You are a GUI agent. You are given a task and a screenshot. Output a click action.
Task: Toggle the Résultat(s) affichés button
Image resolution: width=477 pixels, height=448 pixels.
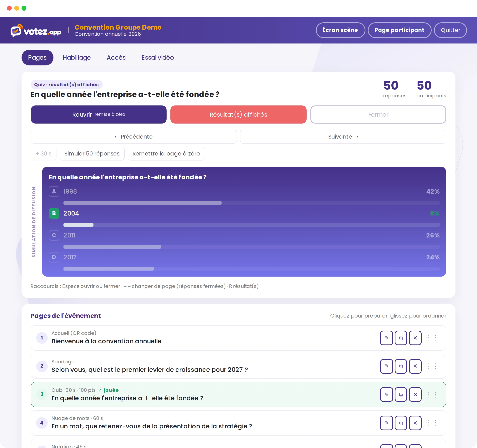click(x=238, y=115)
